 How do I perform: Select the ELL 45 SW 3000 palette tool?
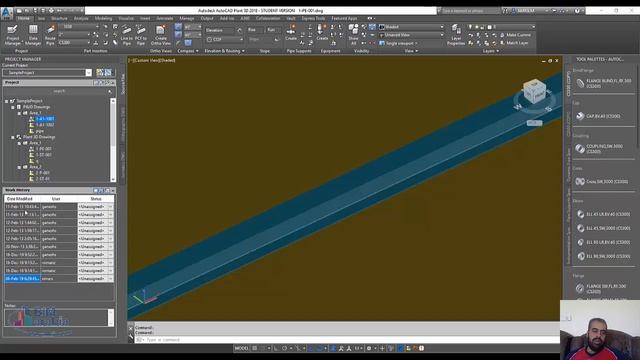coord(603,228)
